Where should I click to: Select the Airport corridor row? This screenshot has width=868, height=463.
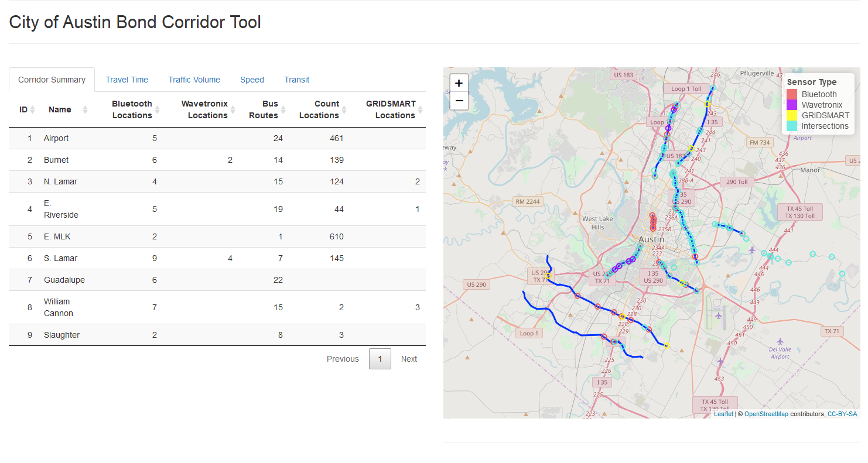click(217, 138)
